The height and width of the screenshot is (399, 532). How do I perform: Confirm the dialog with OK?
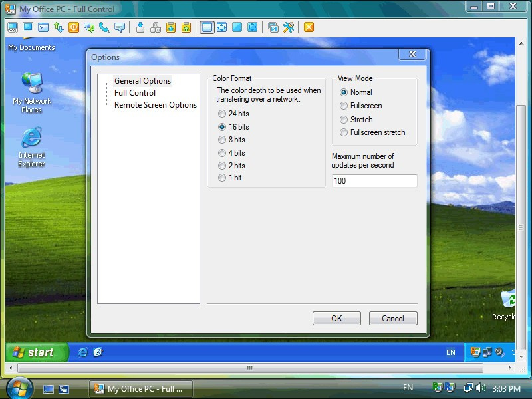(336, 319)
